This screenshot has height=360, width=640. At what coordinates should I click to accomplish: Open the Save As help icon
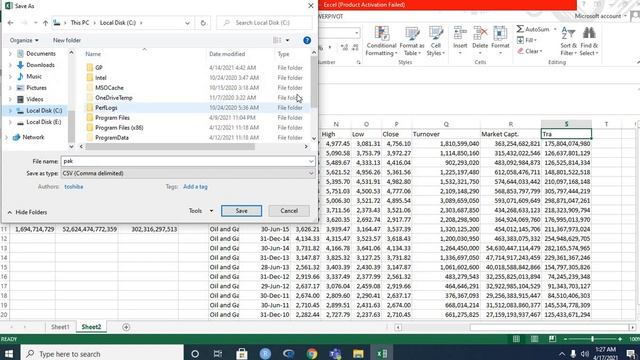point(307,40)
